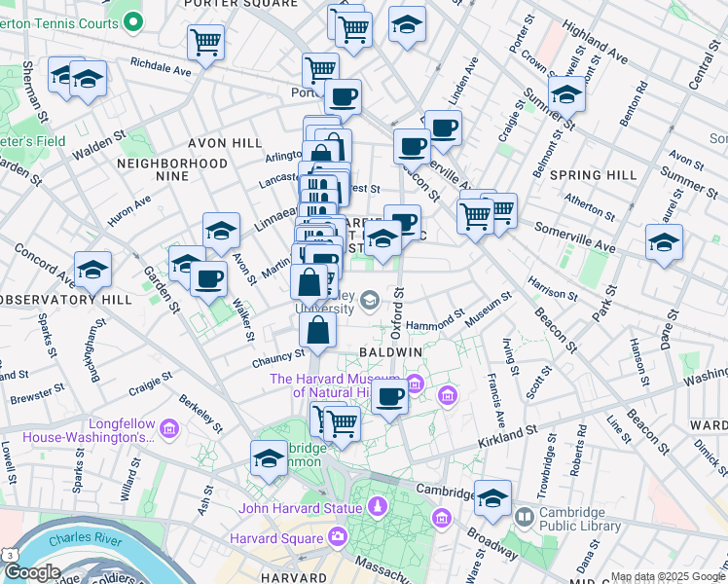Click the Harvard Square camera icon
The image size is (728, 584).
coord(338,536)
